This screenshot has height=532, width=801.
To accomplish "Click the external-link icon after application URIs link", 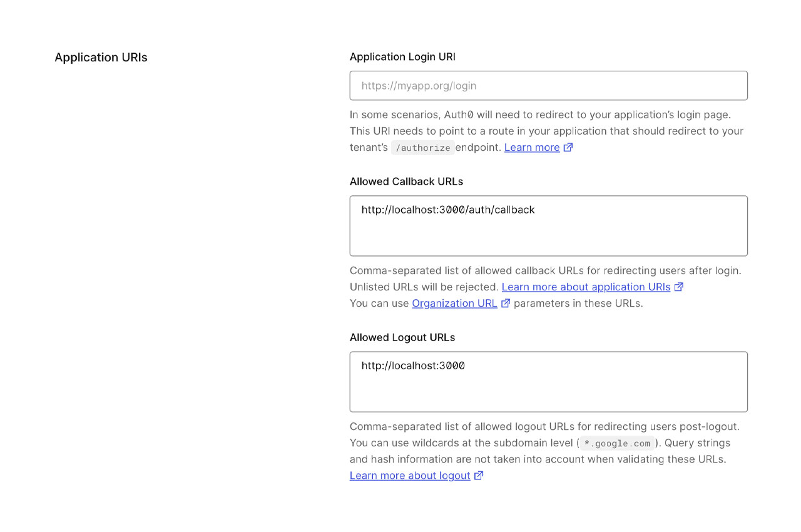I will [680, 286].
